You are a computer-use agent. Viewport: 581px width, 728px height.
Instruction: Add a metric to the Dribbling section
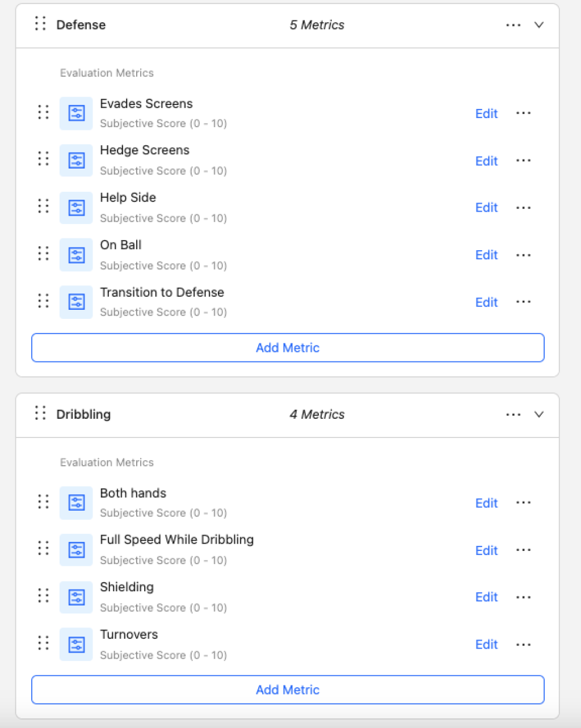(288, 690)
